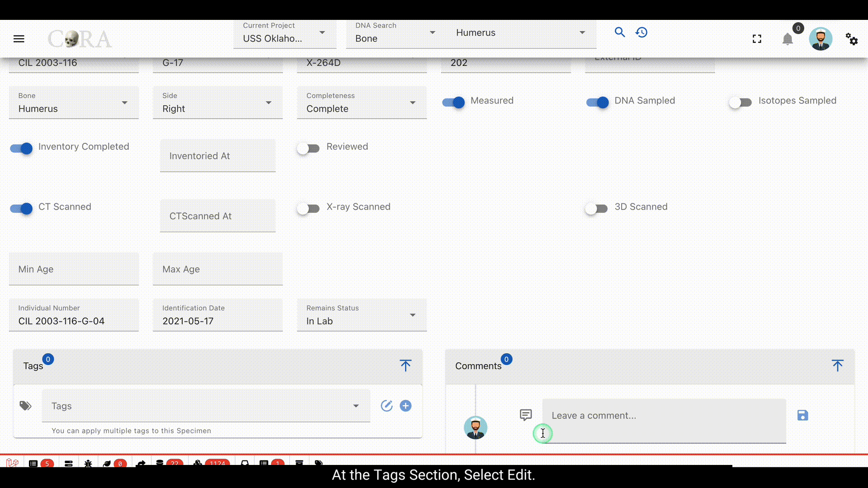The width and height of the screenshot is (868, 488).
Task: Collapse the Comments panel arrow icon
Action: pyautogui.click(x=837, y=366)
